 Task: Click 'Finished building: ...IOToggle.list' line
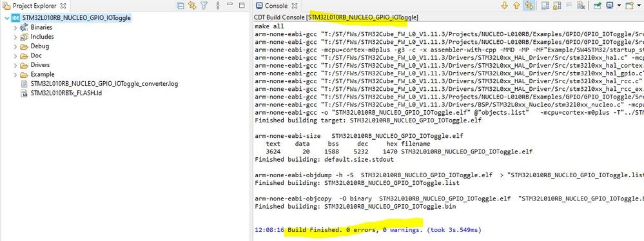357,183
